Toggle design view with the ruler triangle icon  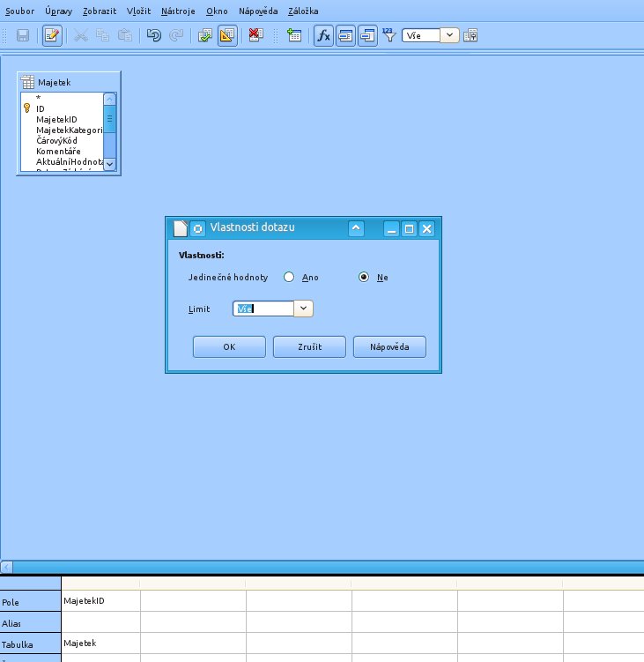point(227,35)
